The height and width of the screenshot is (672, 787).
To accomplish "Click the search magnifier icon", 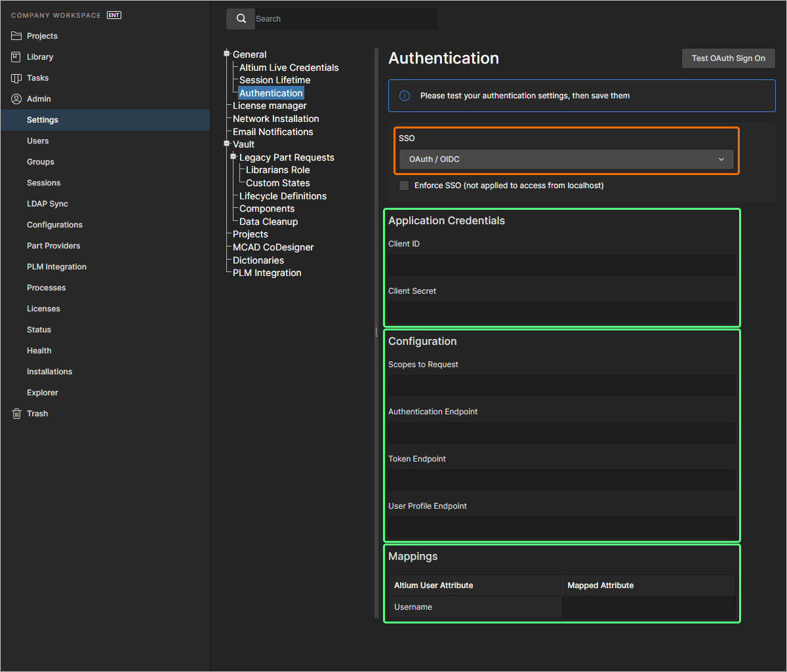I will point(241,19).
